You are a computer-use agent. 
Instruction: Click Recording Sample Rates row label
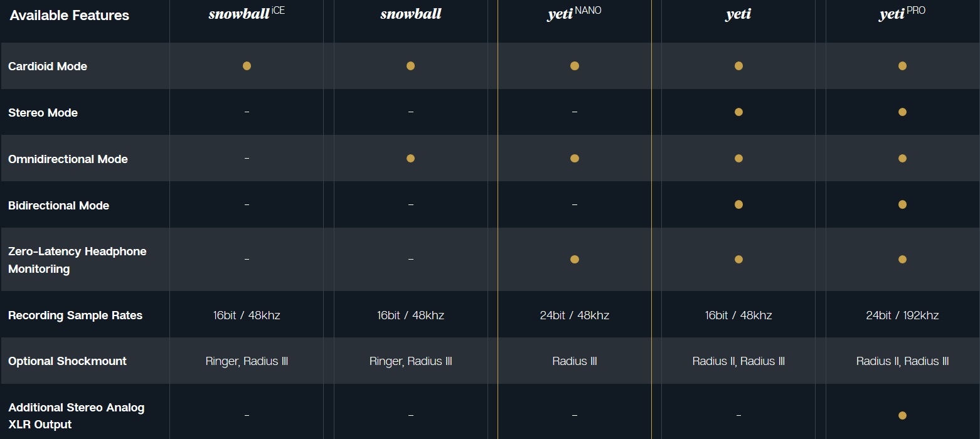pyautogui.click(x=75, y=315)
